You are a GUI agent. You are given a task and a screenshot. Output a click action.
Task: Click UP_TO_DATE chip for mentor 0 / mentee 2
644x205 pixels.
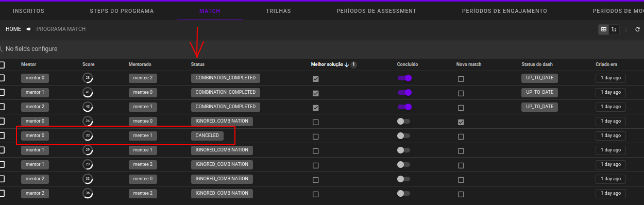540,78
